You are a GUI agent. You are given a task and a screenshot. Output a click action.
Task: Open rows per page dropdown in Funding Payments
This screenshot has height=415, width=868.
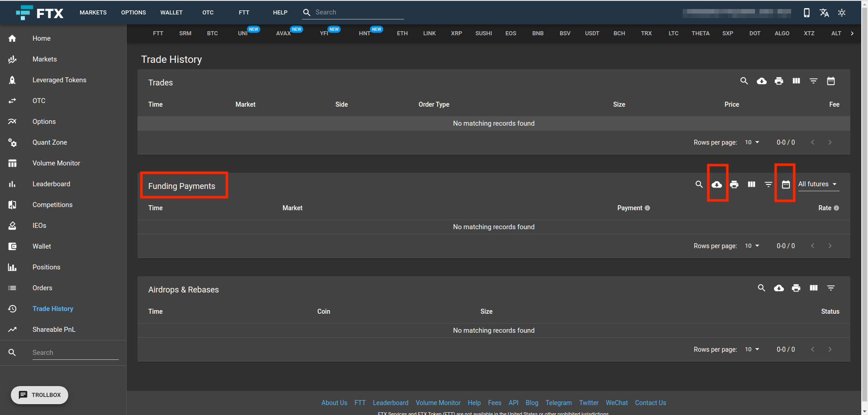[752, 246]
